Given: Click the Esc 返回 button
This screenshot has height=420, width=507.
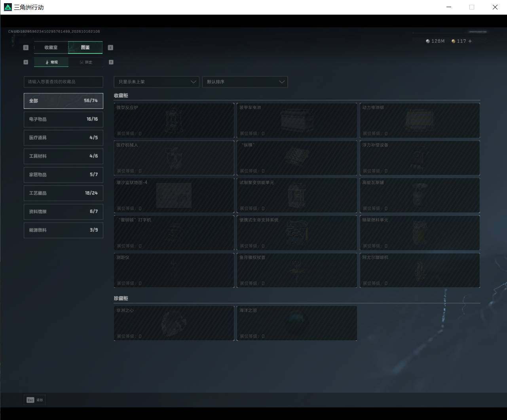Looking at the screenshot, I should coord(35,400).
